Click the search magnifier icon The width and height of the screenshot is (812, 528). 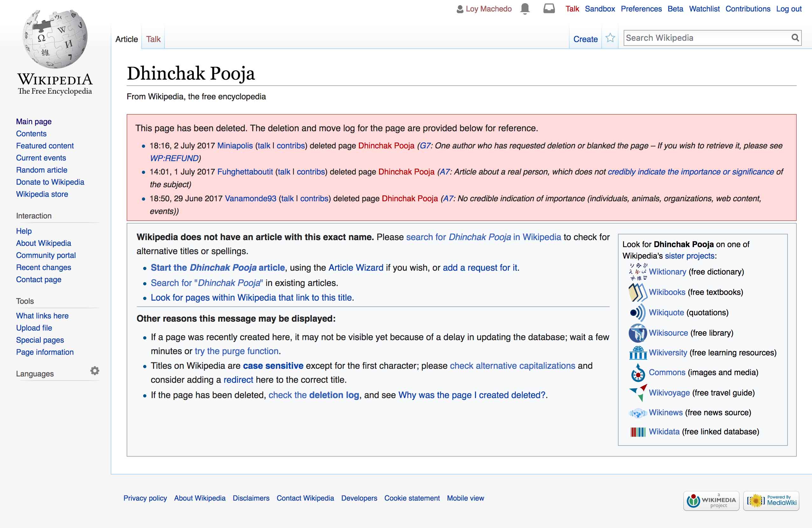pyautogui.click(x=795, y=38)
